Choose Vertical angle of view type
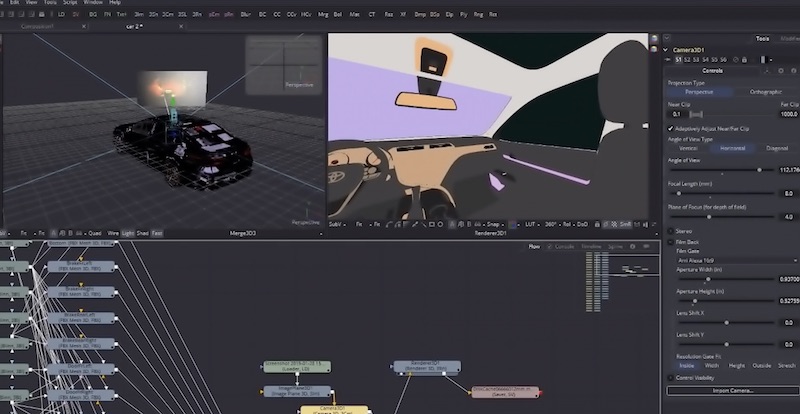Screen dimensions: 800x414 [x=689, y=148]
